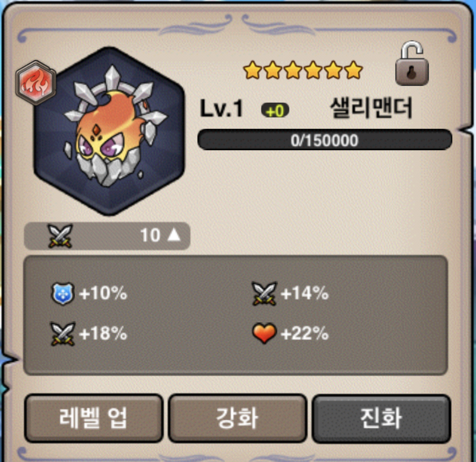Click the fire element badge icon
The height and width of the screenshot is (462, 476).
pos(36,82)
